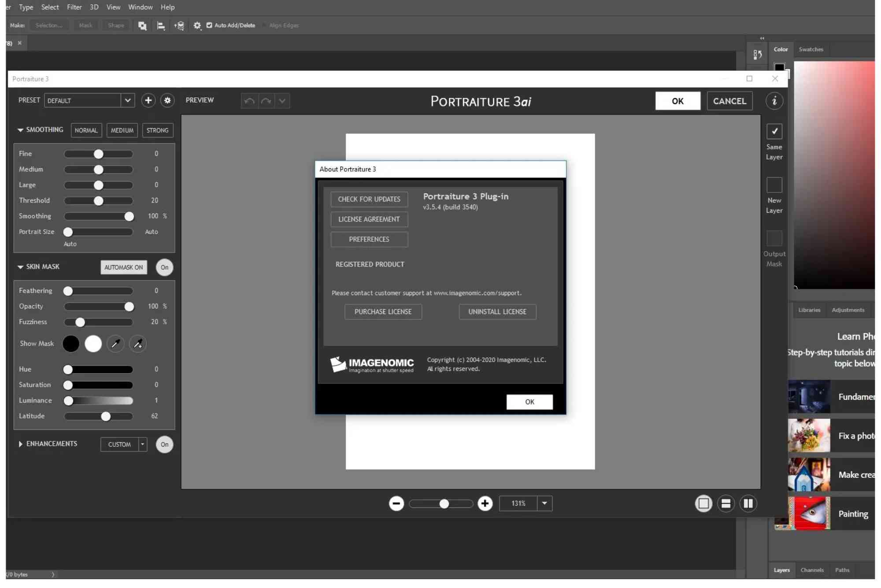Open the Custom enhancements dropdown
This screenshot has height=588, width=881.
click(x=142, y=444)
